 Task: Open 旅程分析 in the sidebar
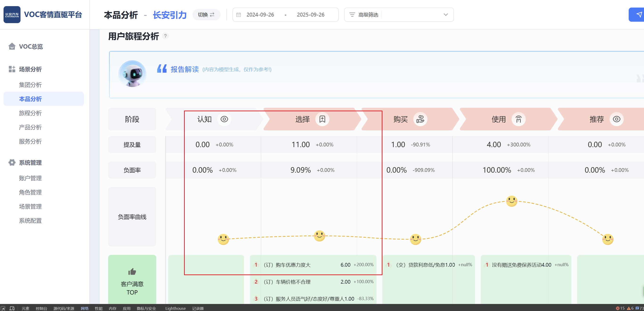[30, 113]
